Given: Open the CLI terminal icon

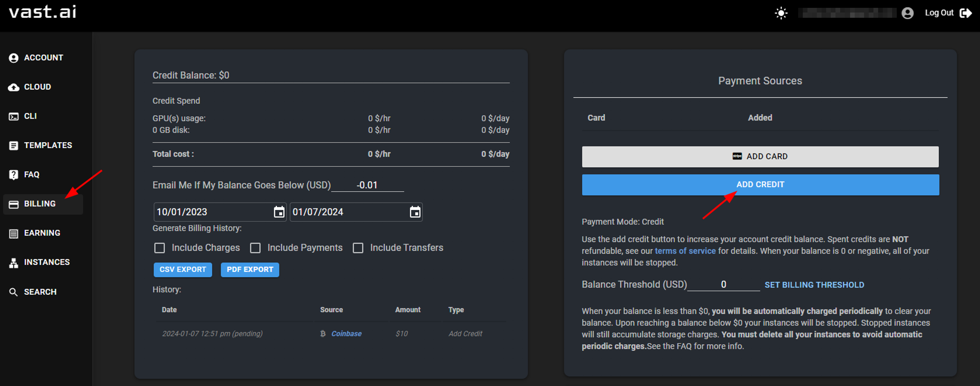Looking at the screenshot, I should tap(14, 116).
